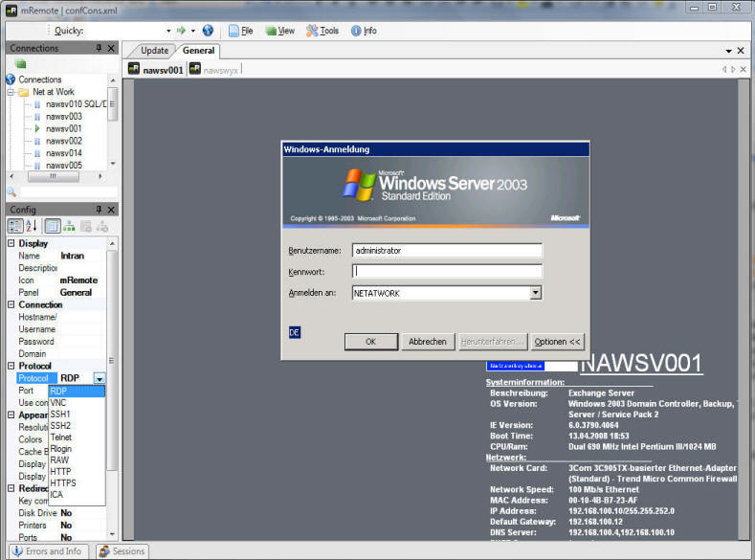Show properties view in Config toolbar

coord(53,226)
